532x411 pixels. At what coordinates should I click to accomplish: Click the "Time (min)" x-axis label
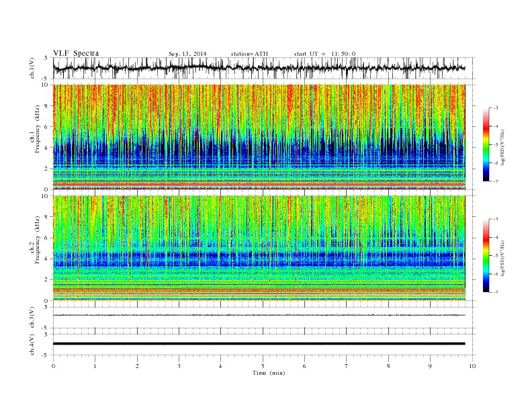pyautogui.click(x=269, y=373)
